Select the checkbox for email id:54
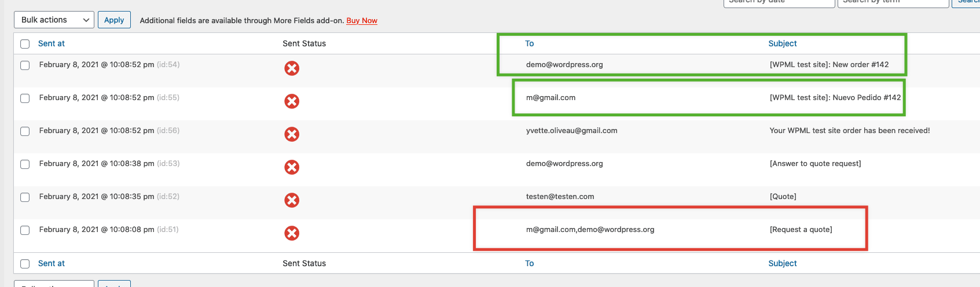Image resolution: width=980 pixels, height=287 pixels. point(25,65)
